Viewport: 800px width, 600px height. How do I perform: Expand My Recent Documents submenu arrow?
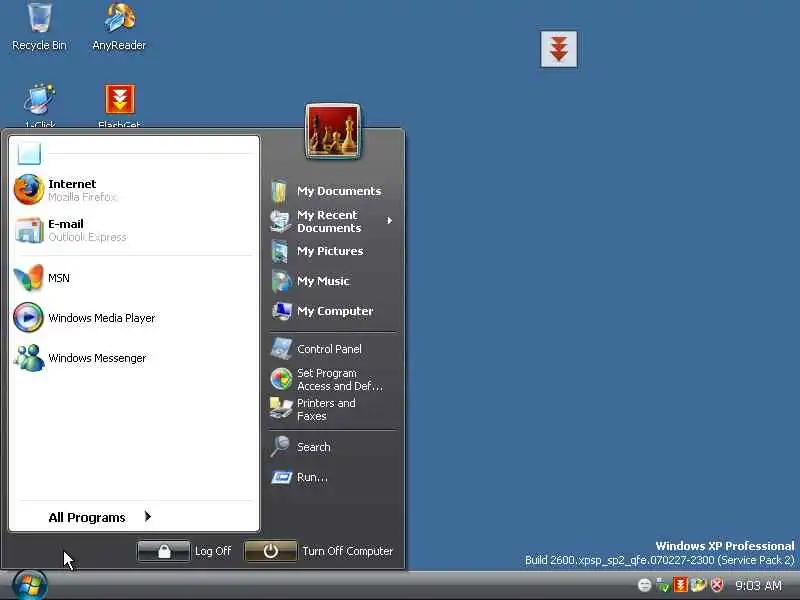pos(390,220)
